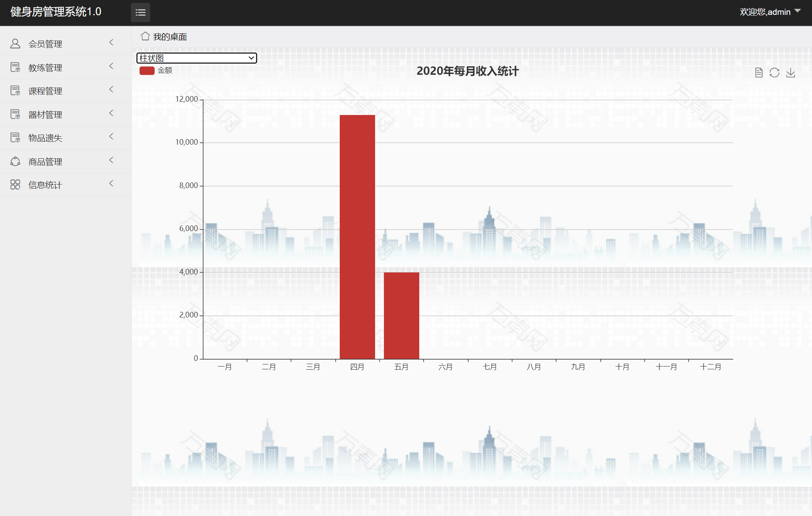Expand the 教练管理 chevron arrow
The width and height of the screenshot is (812, 516).
(111, 66)
